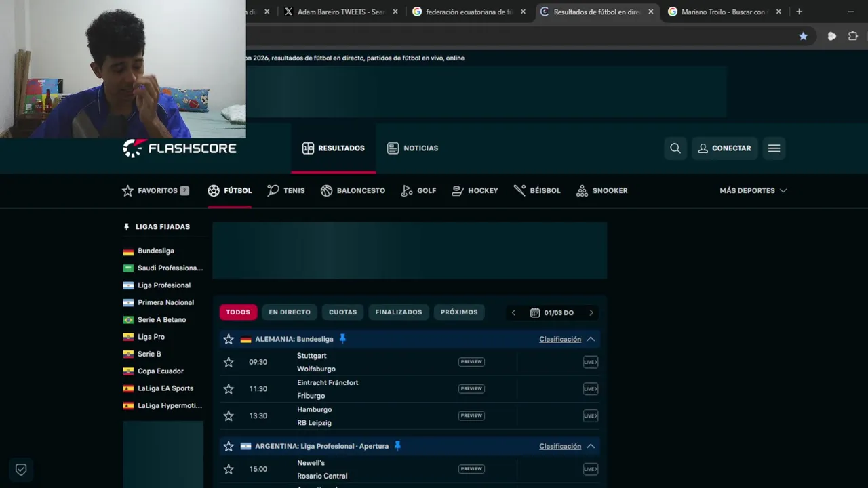The width and height of the screenshot is (868, 488).
Task: Select the Baloncesto sport
Action: [x=353, y=190]
